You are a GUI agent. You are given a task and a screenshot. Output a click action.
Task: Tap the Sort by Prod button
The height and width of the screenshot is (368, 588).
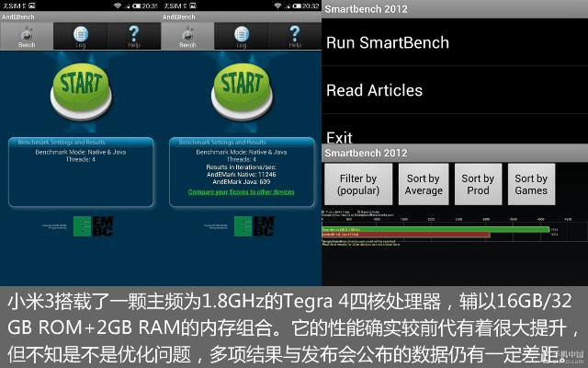478,184
